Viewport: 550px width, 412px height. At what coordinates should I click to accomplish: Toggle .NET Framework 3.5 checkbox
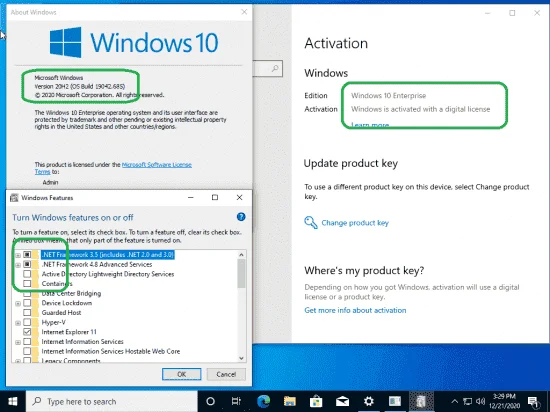[x=27, y=255]
